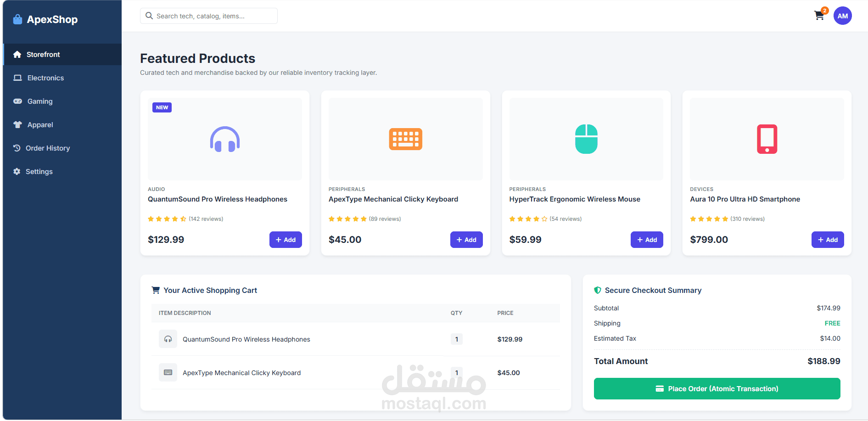
Task: Click the Settings gear icon
Action: tap(17, 171)
